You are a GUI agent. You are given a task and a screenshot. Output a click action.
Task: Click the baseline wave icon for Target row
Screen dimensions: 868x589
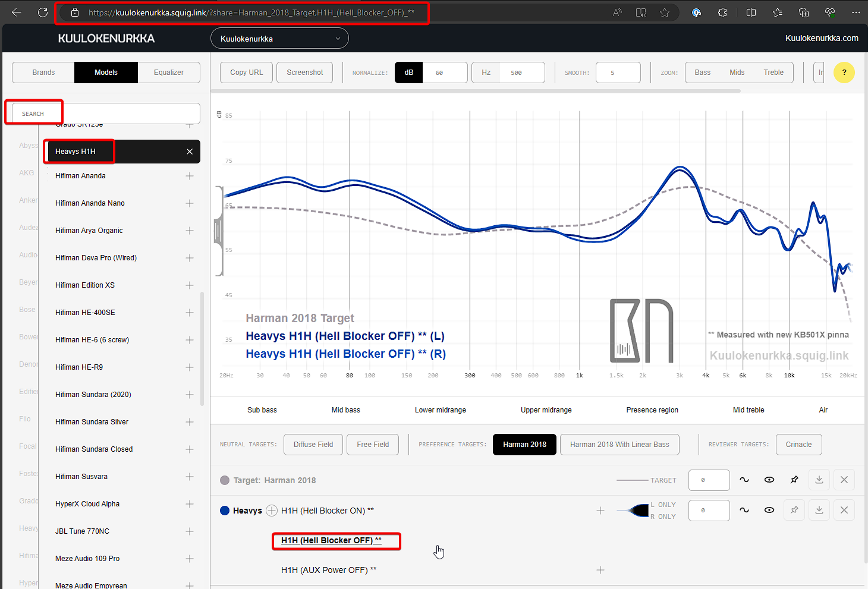[744, 480]
